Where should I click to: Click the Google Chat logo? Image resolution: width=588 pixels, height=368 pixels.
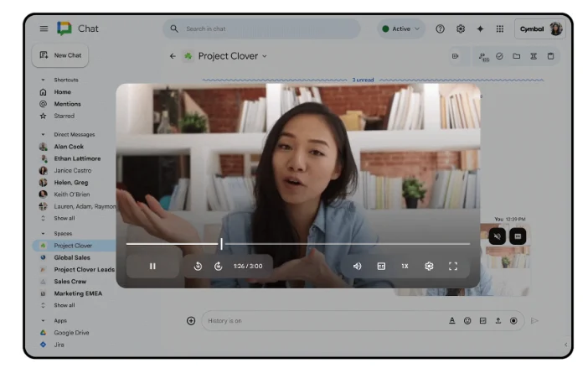64,29
